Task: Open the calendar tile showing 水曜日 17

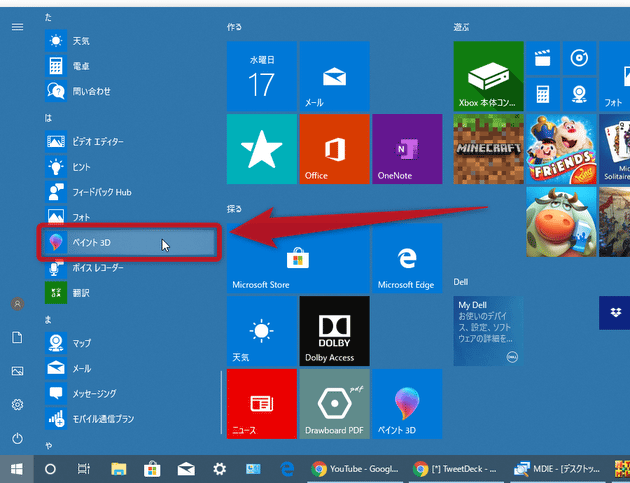Action: pos(262,76)
